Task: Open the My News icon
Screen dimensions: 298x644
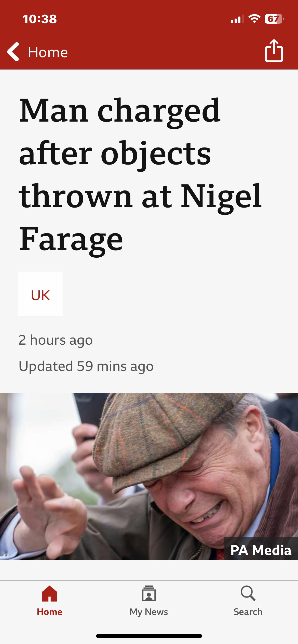Action: point(149,593)
